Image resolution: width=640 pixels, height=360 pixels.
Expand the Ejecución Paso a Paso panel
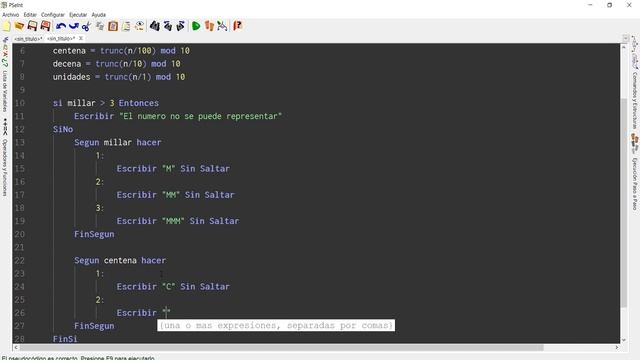[x=635, y=184]
